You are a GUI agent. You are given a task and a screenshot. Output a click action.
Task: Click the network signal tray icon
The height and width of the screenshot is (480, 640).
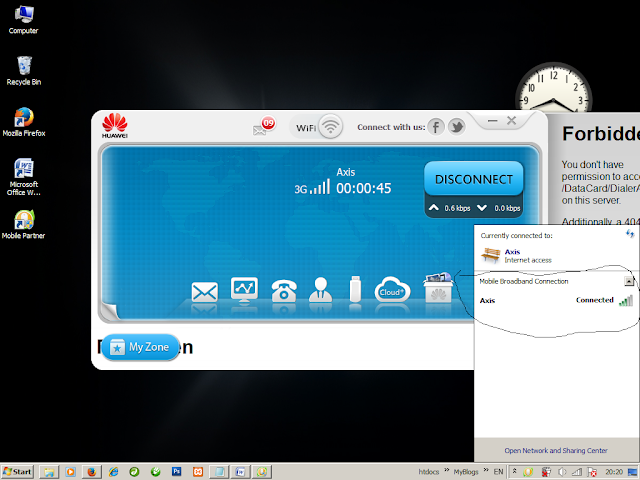[577, 472]
